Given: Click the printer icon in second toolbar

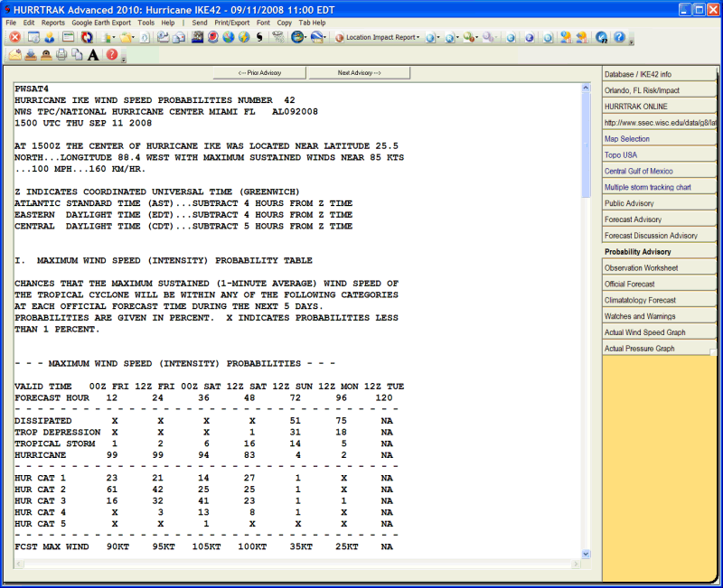Looking at the screenshot, I should point(61,55).
